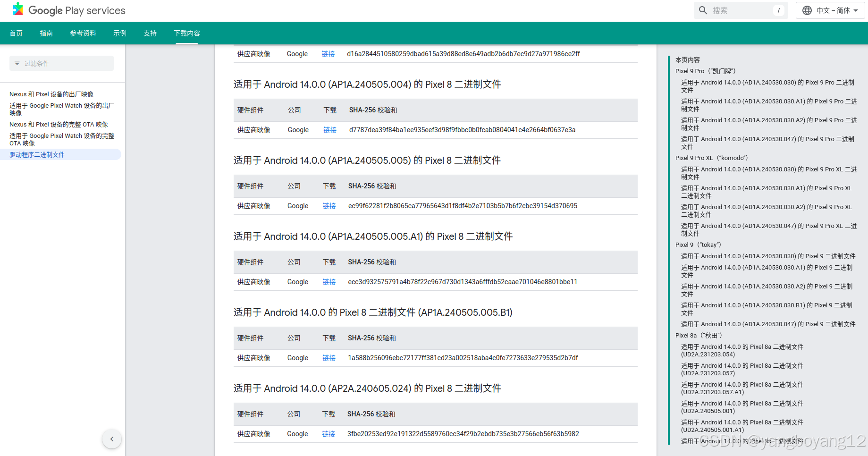Open the 首页 tab
Screen dimensions: 868x456
tap(16, 33)
